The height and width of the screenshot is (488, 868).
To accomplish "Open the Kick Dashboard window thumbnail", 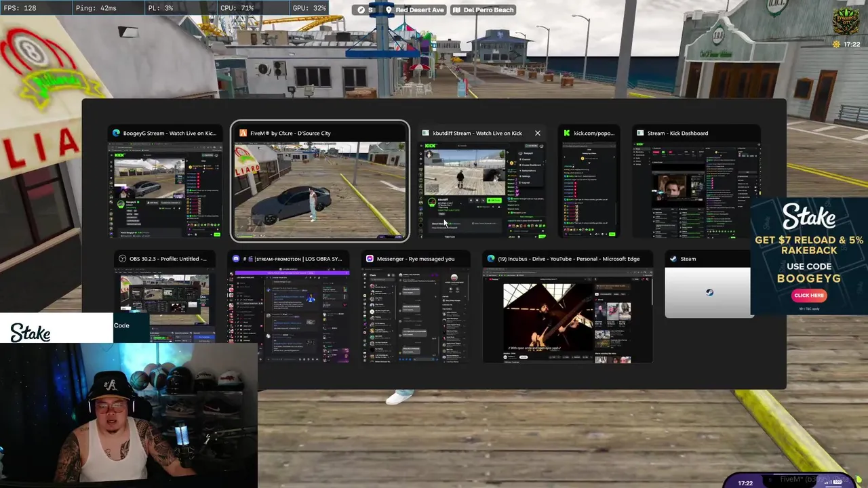I will click(696, 190).
